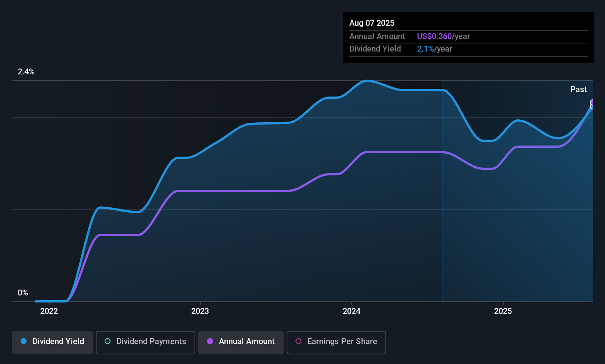
Task: Select the 2024 x-axis label
Action: tap(352, 311)
